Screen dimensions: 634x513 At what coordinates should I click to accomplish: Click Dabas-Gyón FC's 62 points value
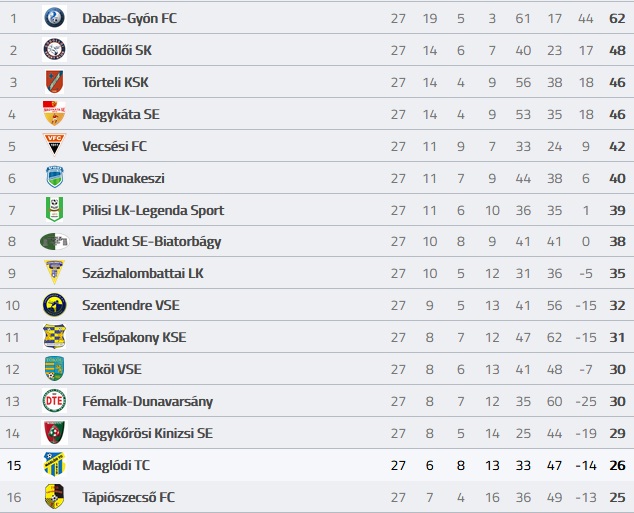617,18
